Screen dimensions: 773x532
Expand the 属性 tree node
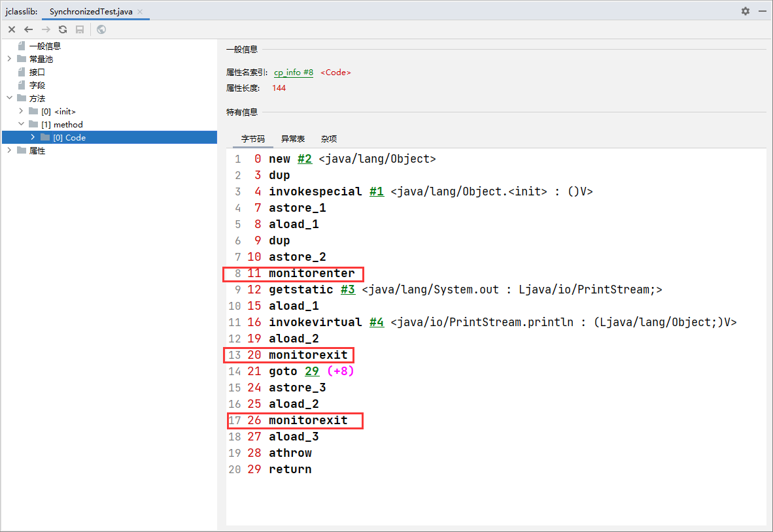pyautogui.click(x=9, y=150)
